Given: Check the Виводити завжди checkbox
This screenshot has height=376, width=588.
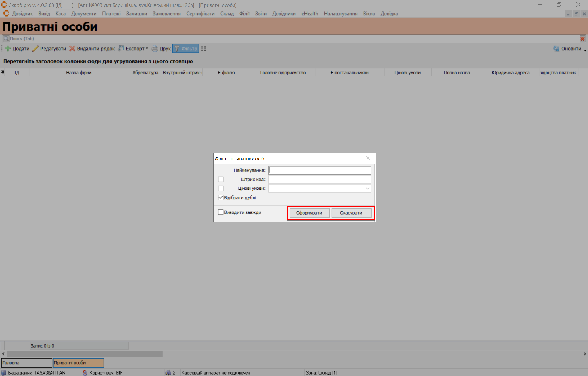Looking at the screenshot, I should (221, 212).
